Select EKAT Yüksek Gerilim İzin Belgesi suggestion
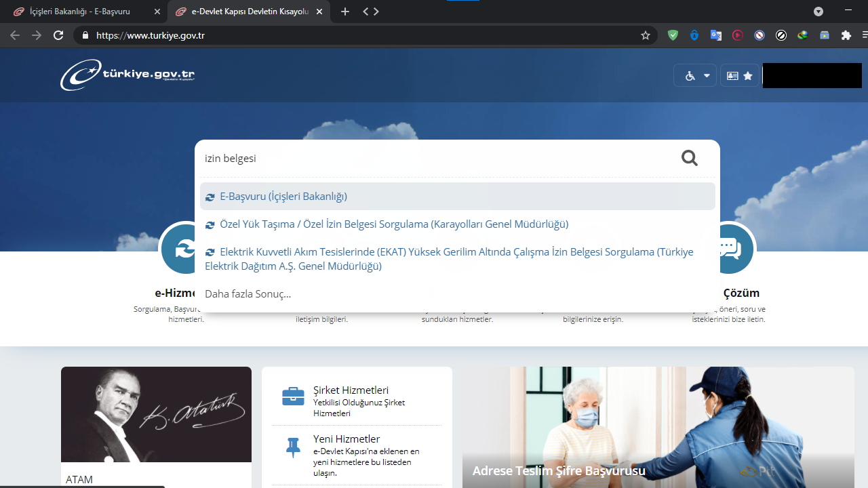 [448, 259]
